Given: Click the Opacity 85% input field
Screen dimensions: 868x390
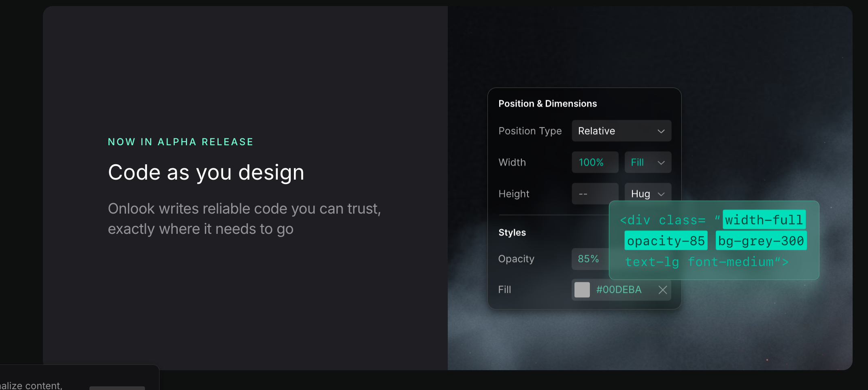Looking at the screenshot, I should tap(590, 259).
